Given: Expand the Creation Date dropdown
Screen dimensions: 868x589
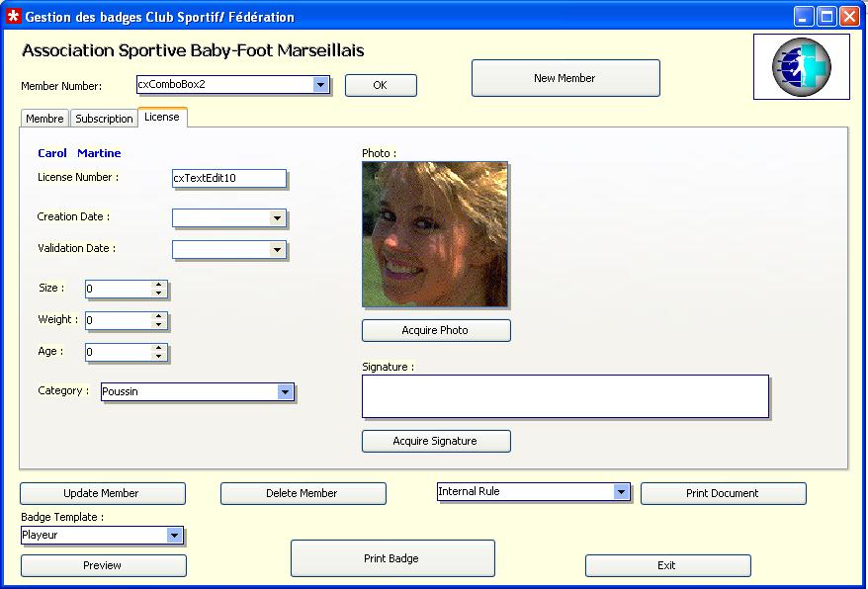Looking at the screenshot, I should 277,218.
